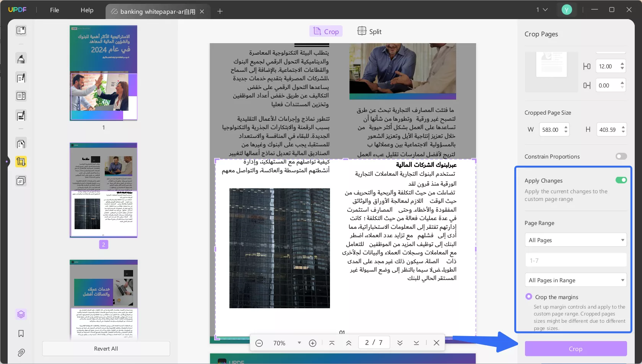Toggle Constrain Proportions switch

[621, 156]
